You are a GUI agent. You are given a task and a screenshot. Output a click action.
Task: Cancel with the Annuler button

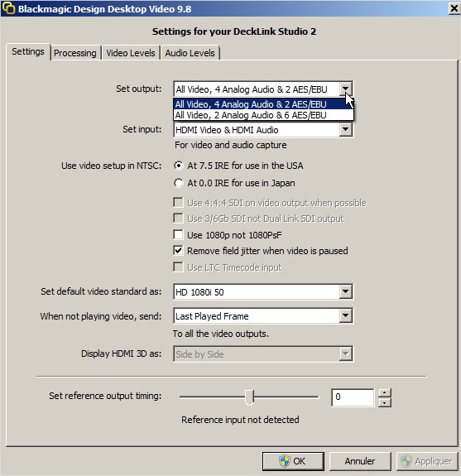(360, 461)
